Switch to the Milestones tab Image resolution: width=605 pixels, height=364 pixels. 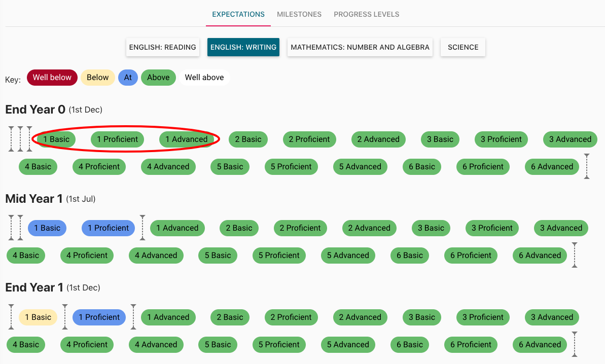(299, 14)
